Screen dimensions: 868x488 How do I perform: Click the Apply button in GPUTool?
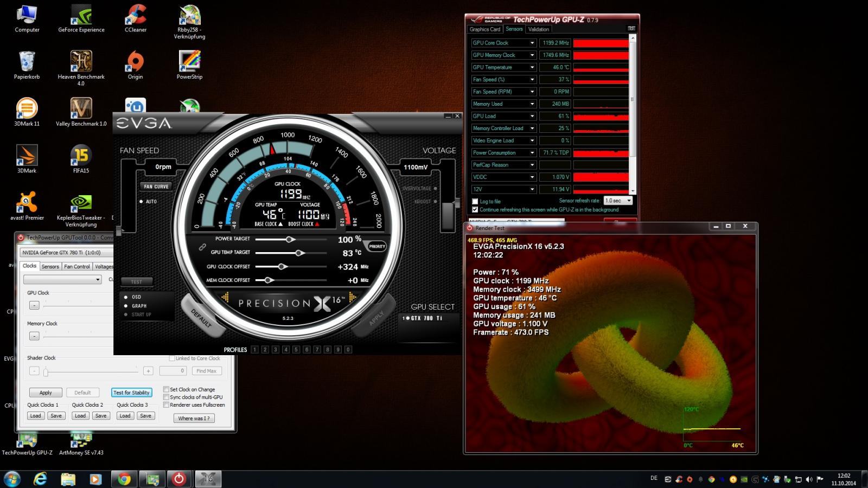point(46,393)
